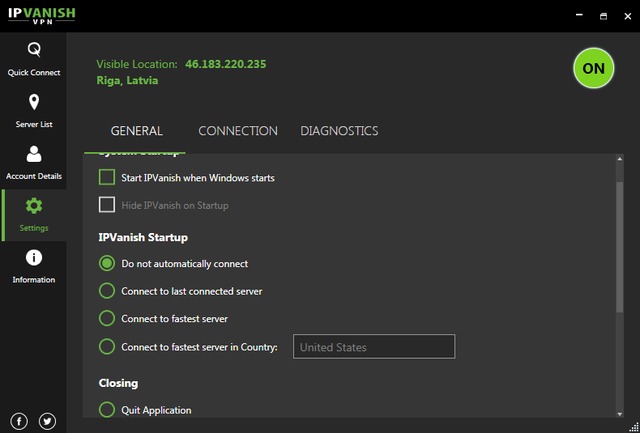Open the Facebook icon link
This screenshot has width=640, height=433.
tap(19, 421)
